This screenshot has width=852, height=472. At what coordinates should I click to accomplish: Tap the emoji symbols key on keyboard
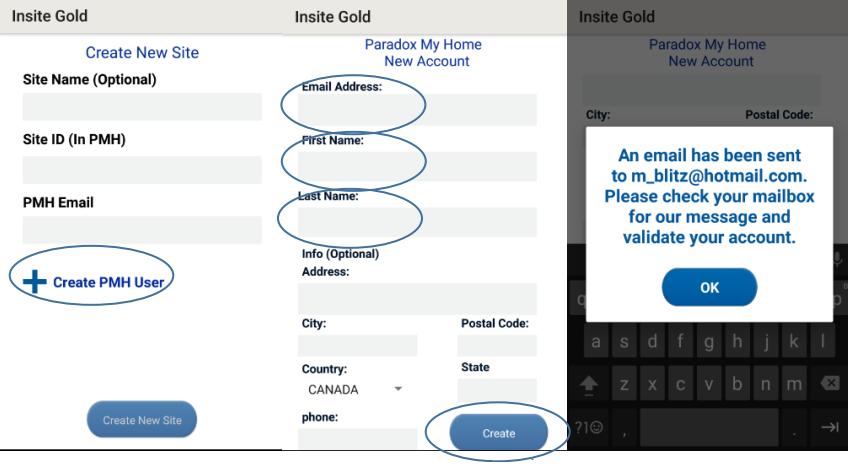(x=589, y=427)
